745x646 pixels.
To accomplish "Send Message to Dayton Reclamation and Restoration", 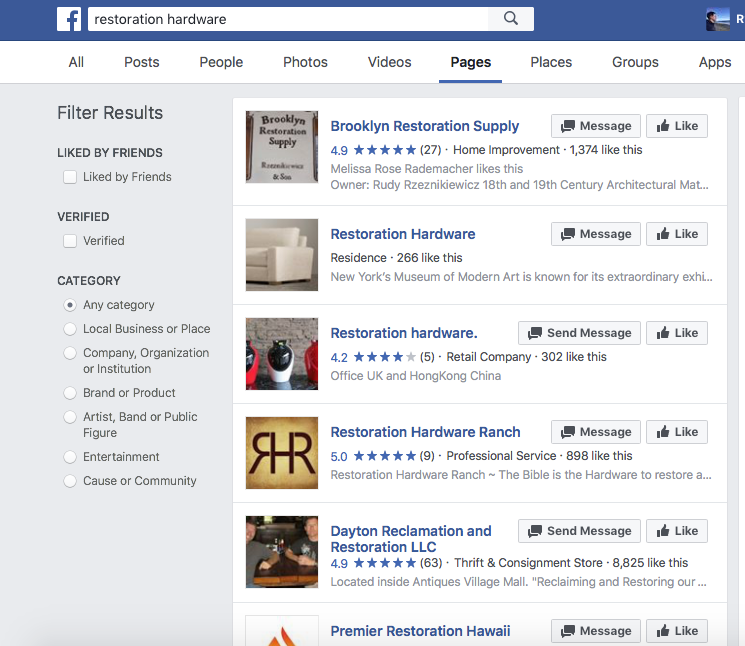I will [x=579, y=531].
